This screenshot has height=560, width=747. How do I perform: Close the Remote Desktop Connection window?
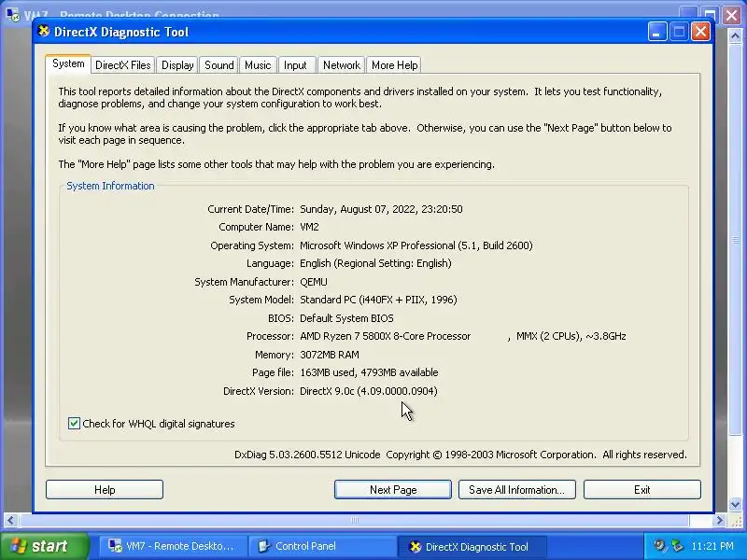coord(732,15)
